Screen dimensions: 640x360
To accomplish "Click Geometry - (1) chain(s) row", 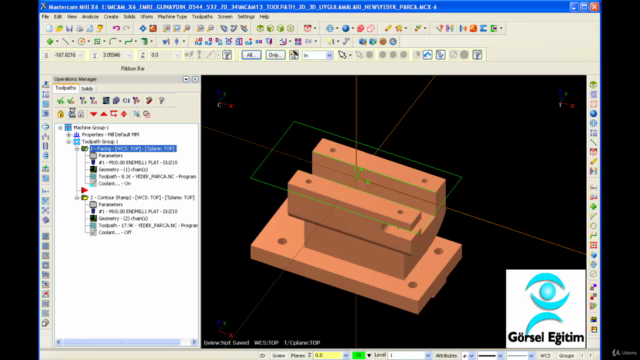I will 123,169.
